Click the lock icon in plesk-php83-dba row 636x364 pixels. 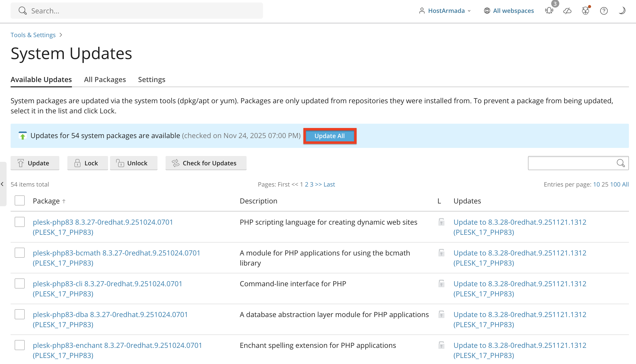pos(441,314)
